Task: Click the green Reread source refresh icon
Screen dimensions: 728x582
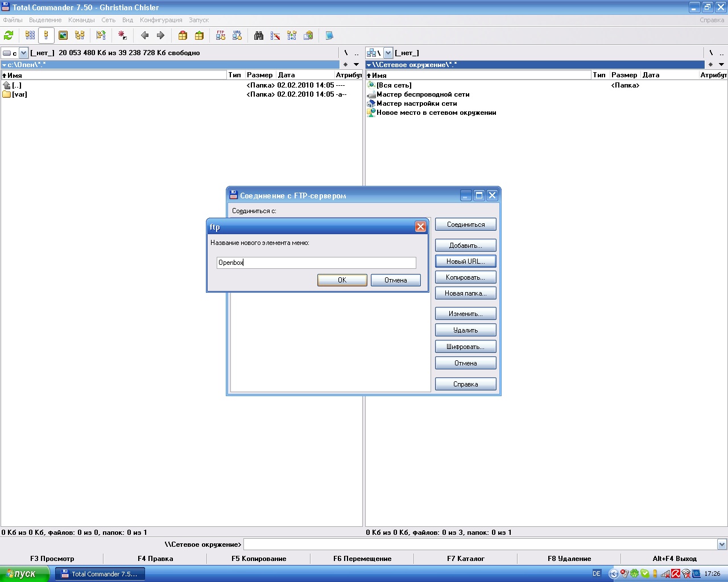Action: [9, 35]
